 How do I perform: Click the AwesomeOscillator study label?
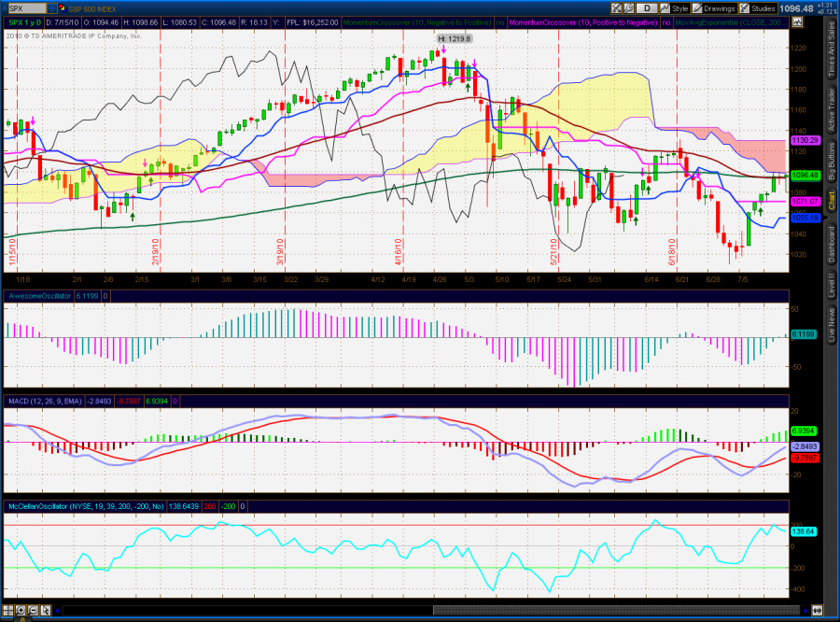pos(39,296)
